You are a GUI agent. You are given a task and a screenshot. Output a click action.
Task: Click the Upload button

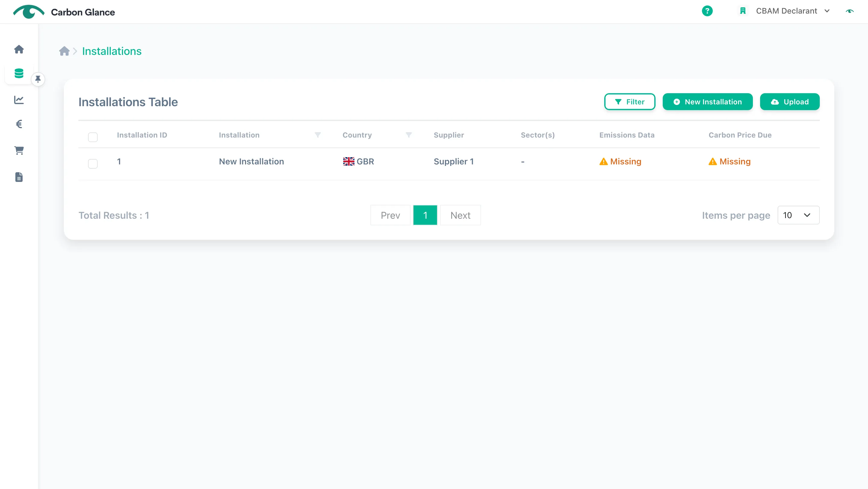790,102
